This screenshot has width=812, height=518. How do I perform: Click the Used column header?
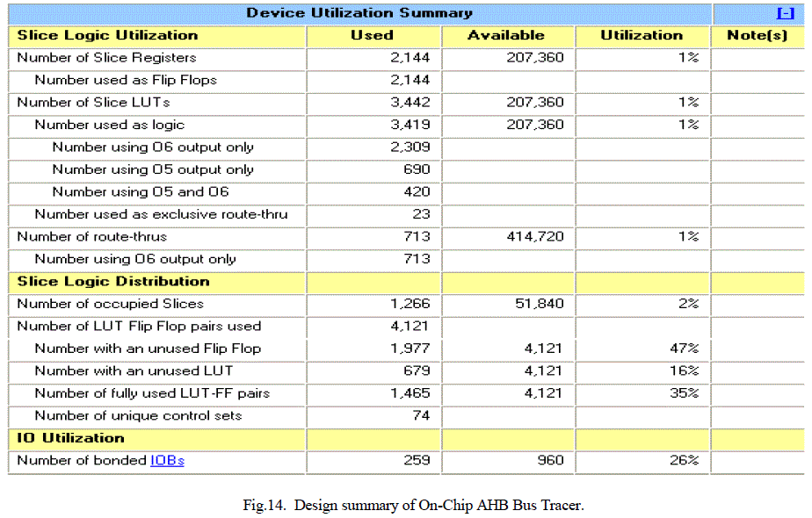coord(372,35)
